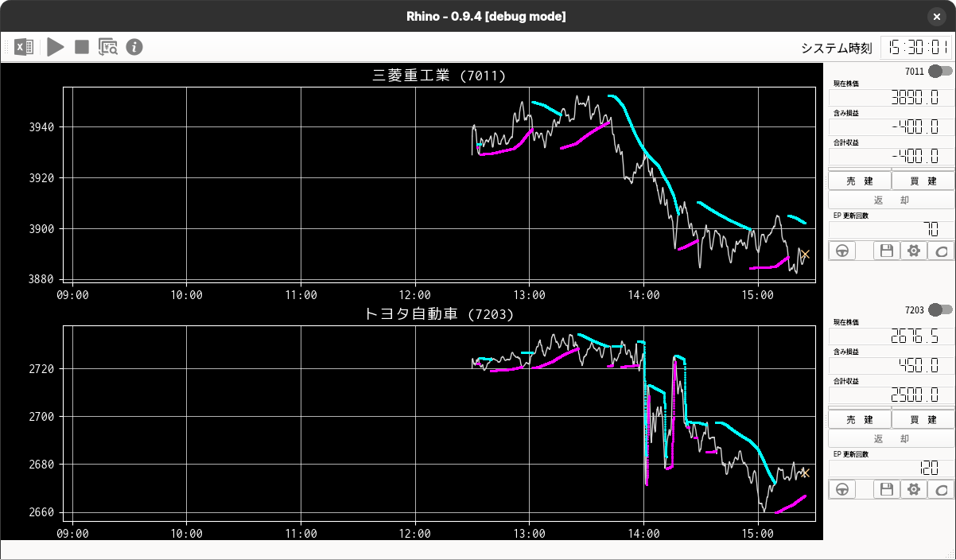Click the toolbar drag handle grip
Viewport: 956px width, 560px height.
[x=6, y=47]
